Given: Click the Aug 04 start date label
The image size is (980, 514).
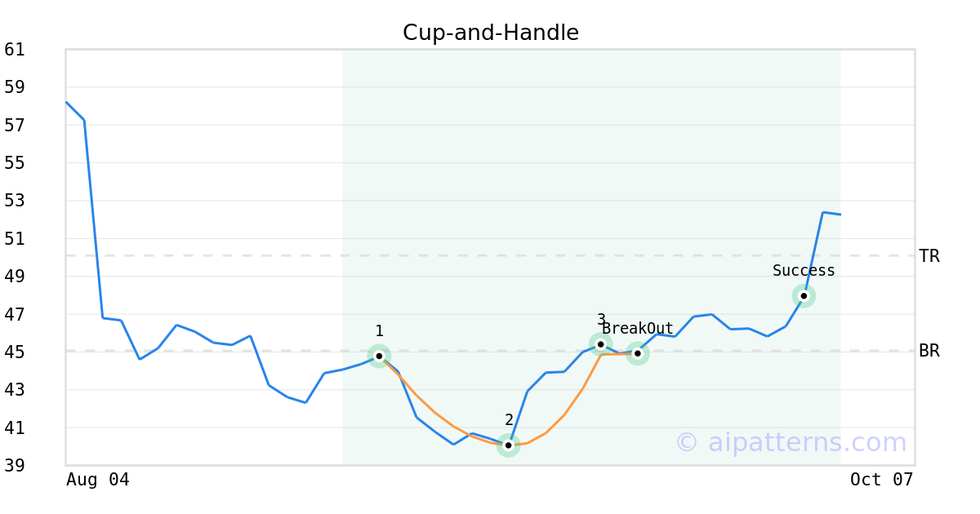Looking at the screenshot, I should 97,480.
